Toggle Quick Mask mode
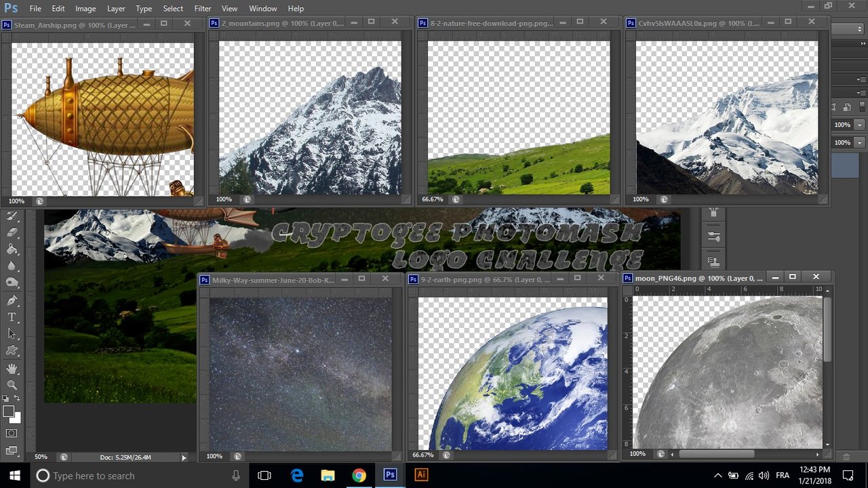This screenshot has width=868, height=488. pyautogui.click(x=12, y=432)
